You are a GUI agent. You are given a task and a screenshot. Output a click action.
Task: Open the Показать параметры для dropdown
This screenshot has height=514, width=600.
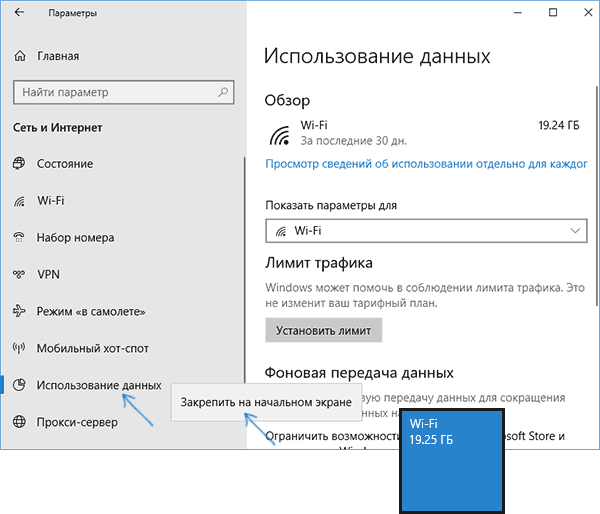click(x=426, y=231)
